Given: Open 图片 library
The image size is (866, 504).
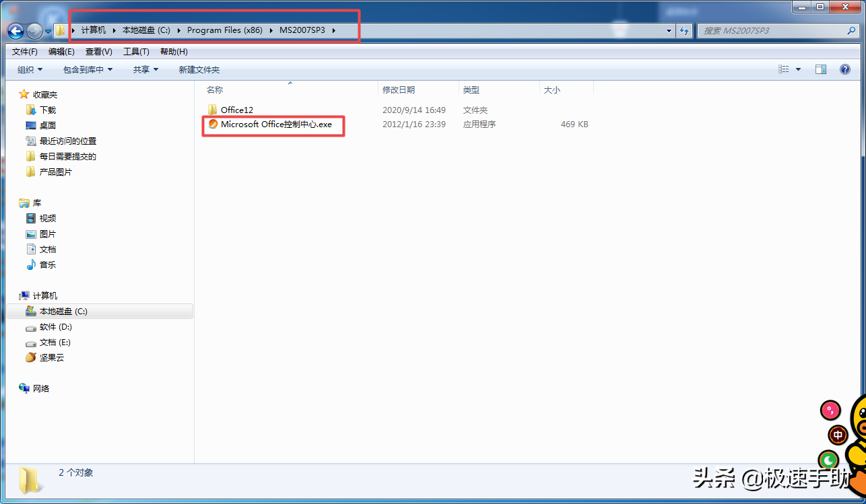Looking at the screenshot, I should 48,233.
